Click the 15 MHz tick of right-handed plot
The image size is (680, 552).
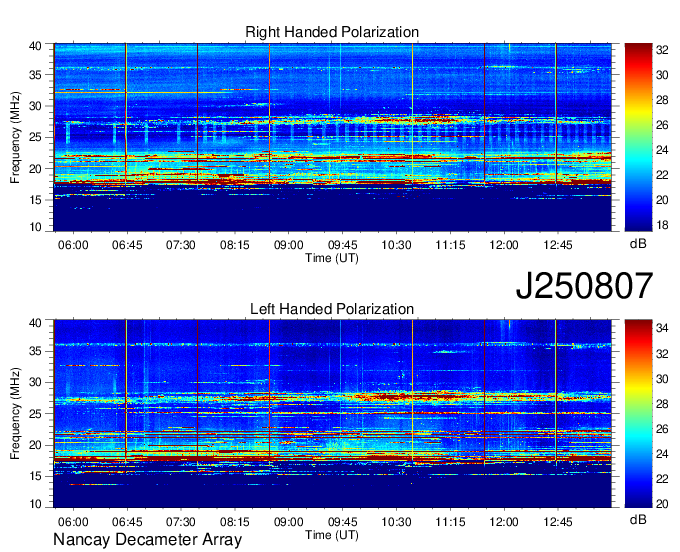coord(35,200)
